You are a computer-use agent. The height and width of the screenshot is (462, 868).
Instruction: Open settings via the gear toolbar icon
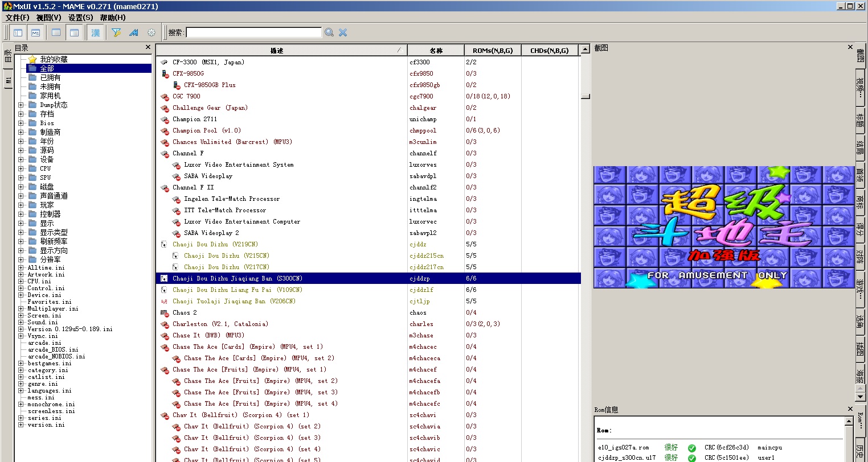[x=152, y=32]
